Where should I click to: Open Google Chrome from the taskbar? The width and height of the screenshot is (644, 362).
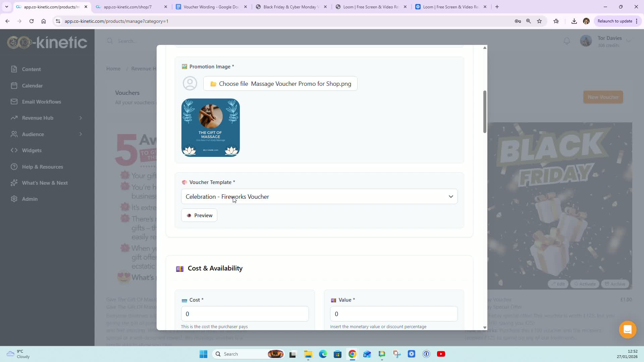352,354
